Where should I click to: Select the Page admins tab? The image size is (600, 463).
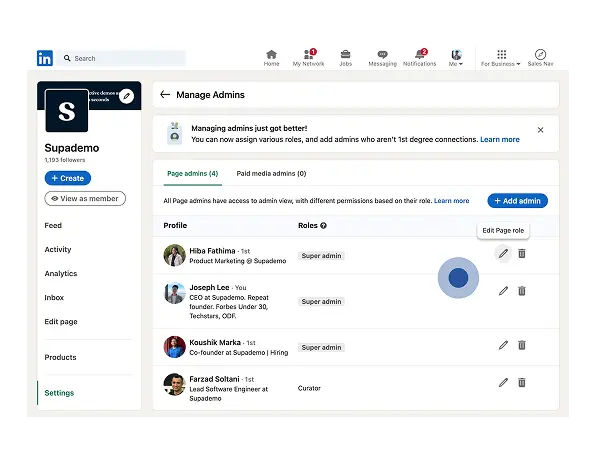coord(192,174)
